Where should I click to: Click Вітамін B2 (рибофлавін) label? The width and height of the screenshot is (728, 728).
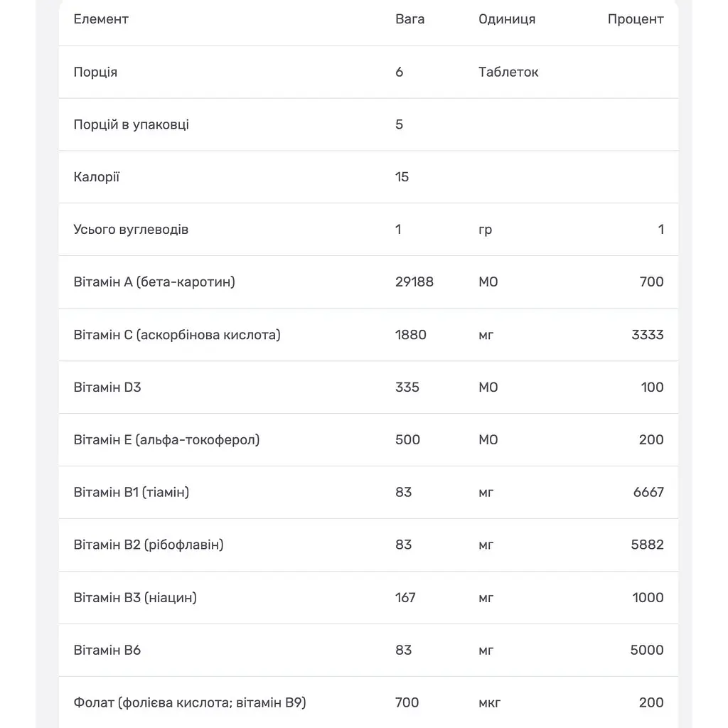[x=149, y=545]
